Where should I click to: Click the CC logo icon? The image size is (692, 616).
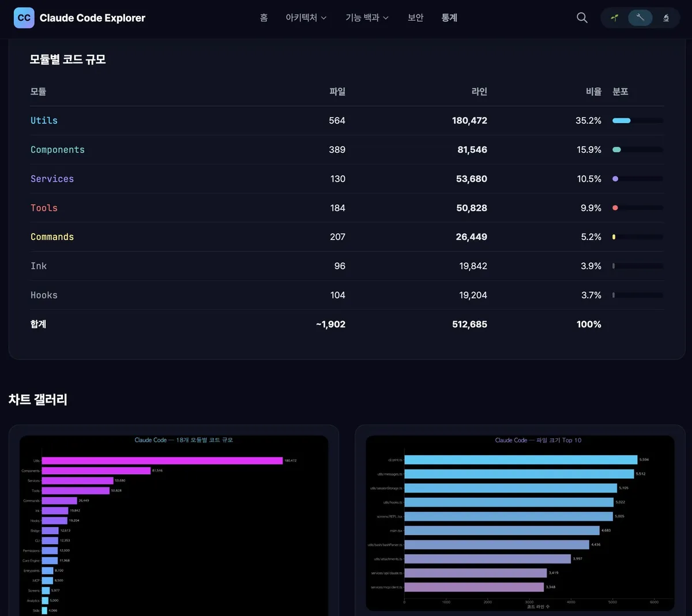tap(24, 18)
